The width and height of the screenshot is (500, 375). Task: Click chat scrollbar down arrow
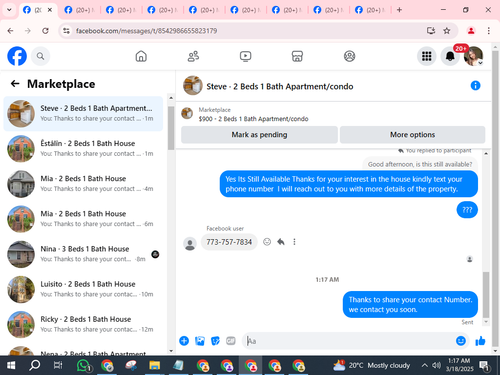pyautogui.click(x=486, y=322)
